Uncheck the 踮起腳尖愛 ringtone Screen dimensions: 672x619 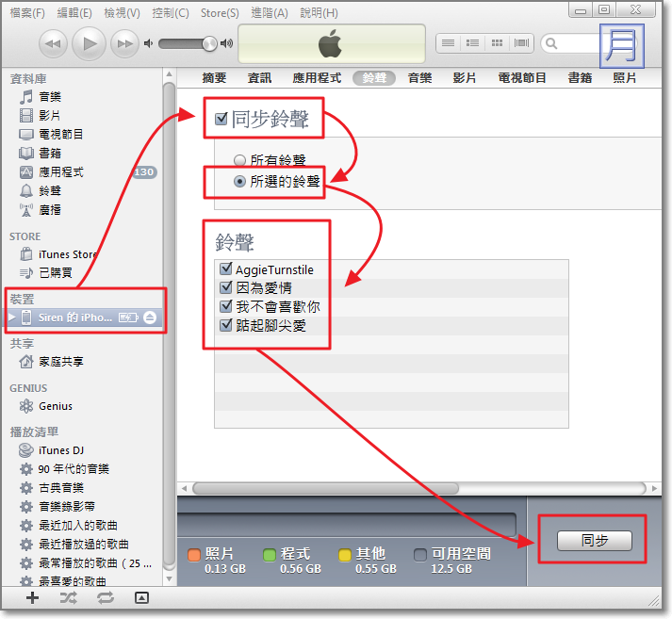[225, 326]
